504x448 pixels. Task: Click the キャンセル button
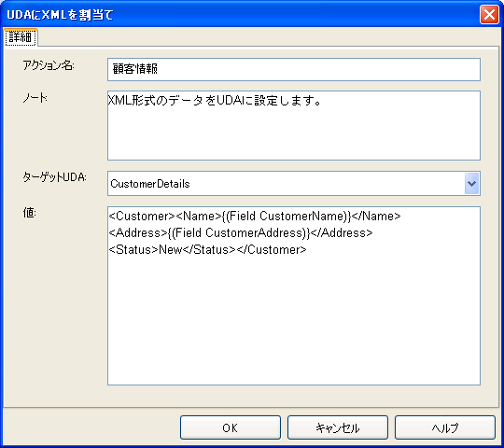tap(338, 427)
